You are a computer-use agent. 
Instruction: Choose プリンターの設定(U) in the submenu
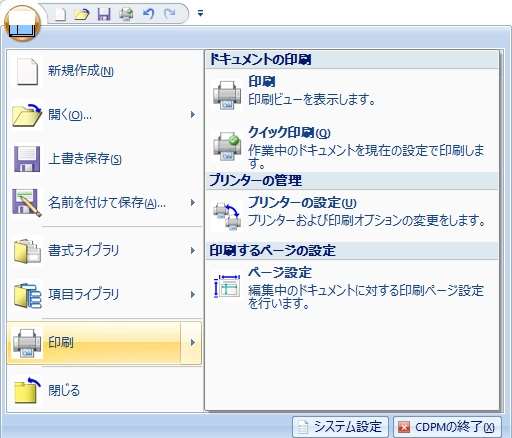coord(303,203)
